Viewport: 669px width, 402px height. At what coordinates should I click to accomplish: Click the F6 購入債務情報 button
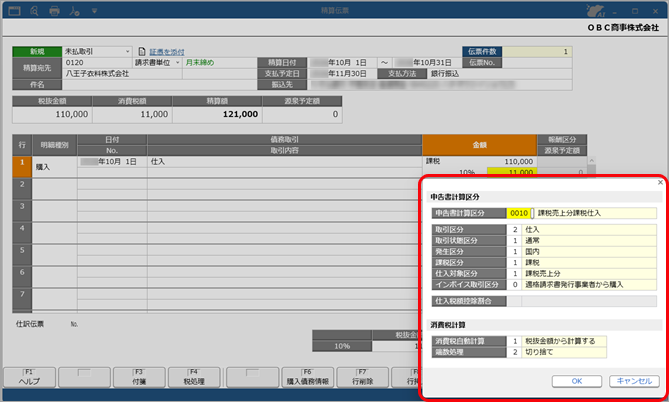308,377
